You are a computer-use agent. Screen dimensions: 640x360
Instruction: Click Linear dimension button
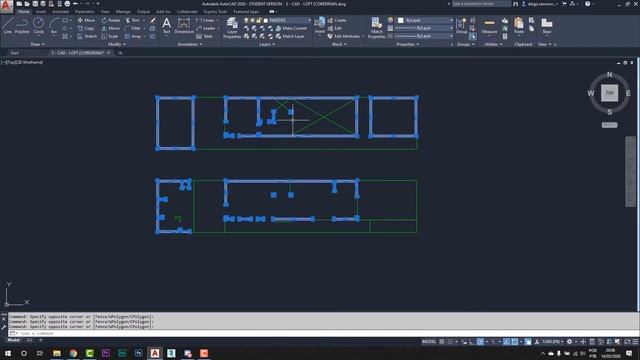tap(206, 20)
